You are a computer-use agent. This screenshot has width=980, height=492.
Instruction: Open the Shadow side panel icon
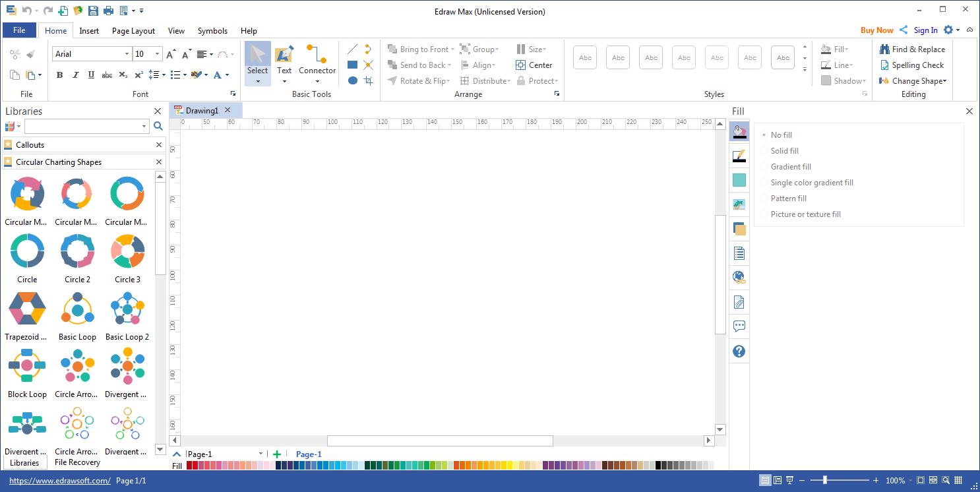[739, 180]
